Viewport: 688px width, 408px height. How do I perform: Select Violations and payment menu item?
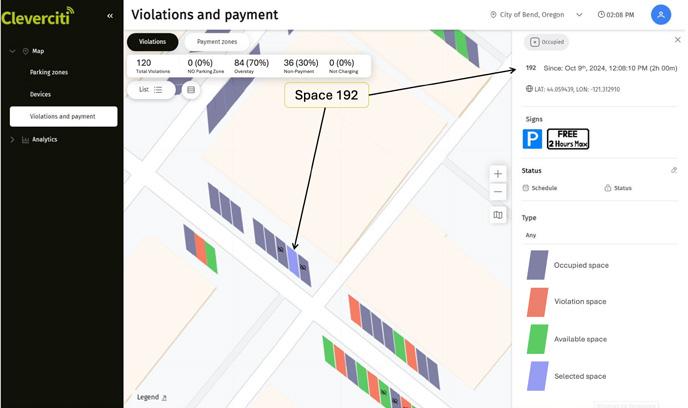(x=64, y=116)
